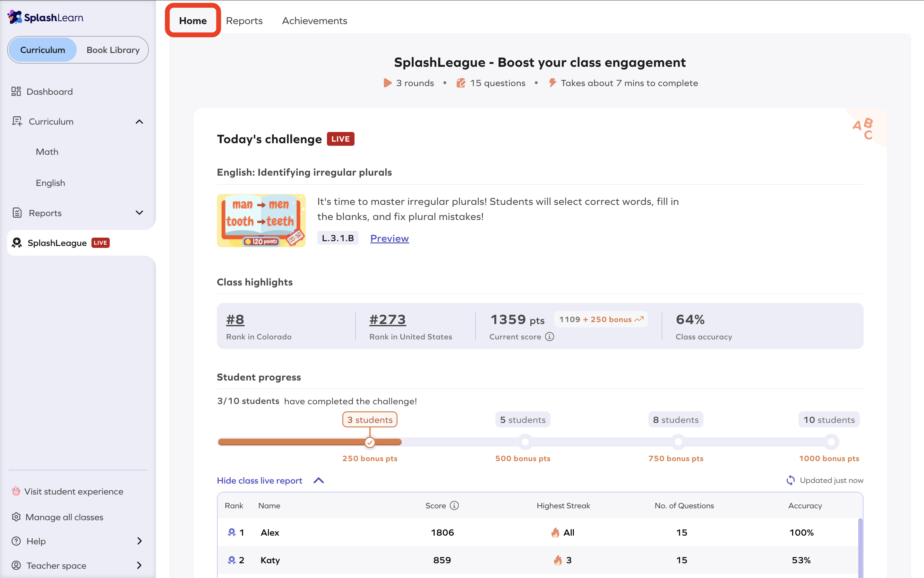Click Alex's score 1806
Screen dimensions: 924x578
tap(442, 532)
